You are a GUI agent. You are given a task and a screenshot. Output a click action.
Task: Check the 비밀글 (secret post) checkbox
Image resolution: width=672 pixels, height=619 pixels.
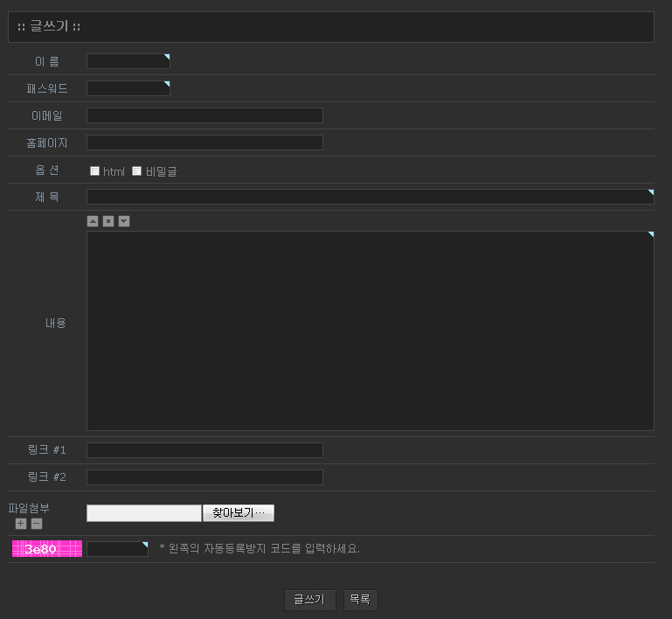click(137, 171)
